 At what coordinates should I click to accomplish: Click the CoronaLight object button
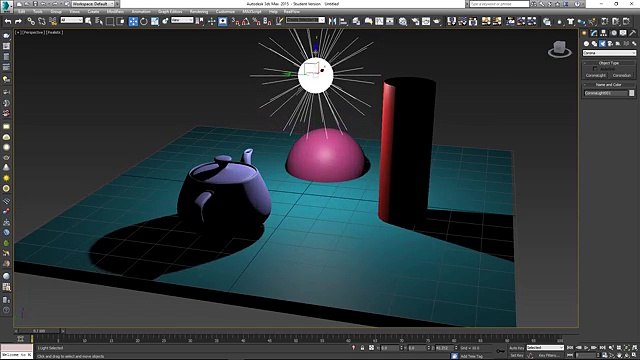tap(596, 76)
